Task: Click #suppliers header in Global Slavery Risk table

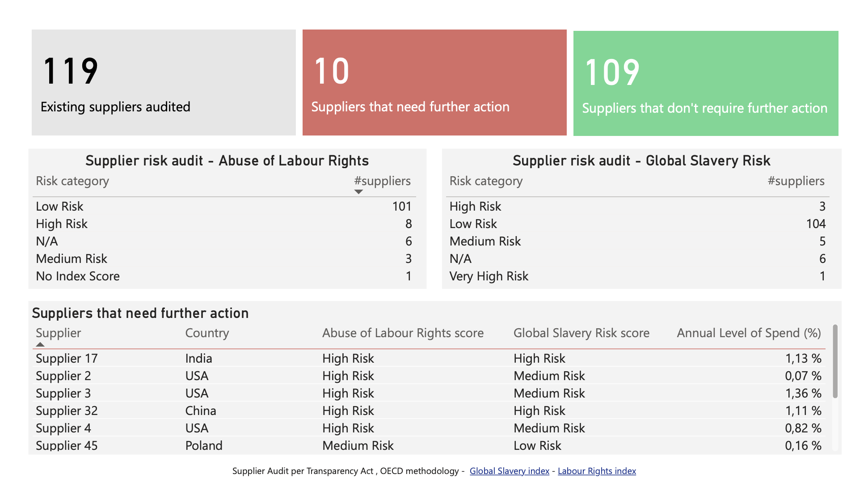Action: pyautogui.click(x=796, y=181)
